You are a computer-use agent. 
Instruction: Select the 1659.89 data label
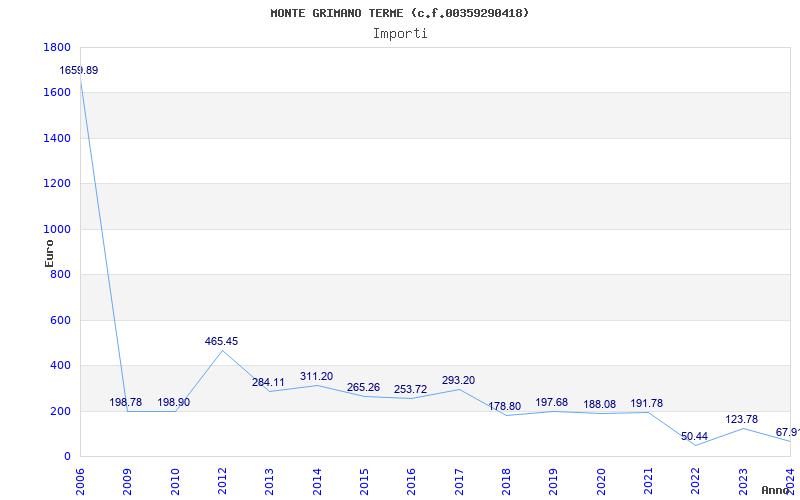click(x=79, y=70)
